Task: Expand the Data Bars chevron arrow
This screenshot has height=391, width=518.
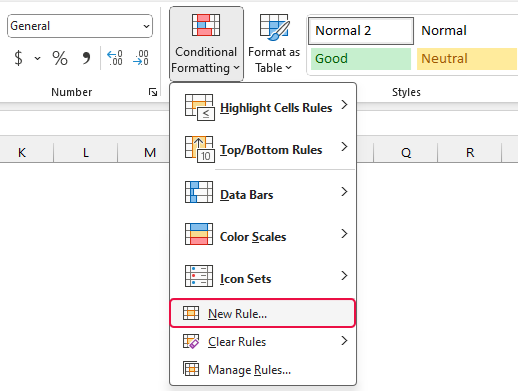Action: [345, 192]
